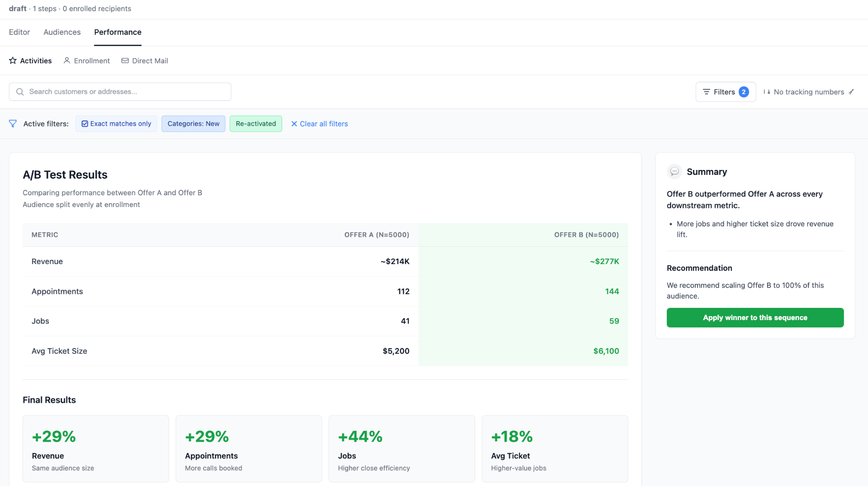Click the envelope icon beside Direct Mail
The width and height of the screenshot is (868, 486).
point(125,61)
